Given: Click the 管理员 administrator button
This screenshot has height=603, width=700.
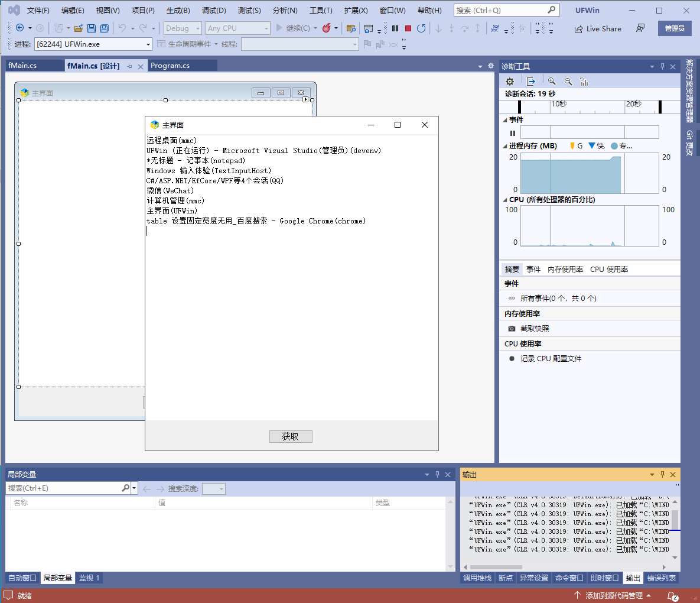Looking at the screenshot, I should point(675,28).
